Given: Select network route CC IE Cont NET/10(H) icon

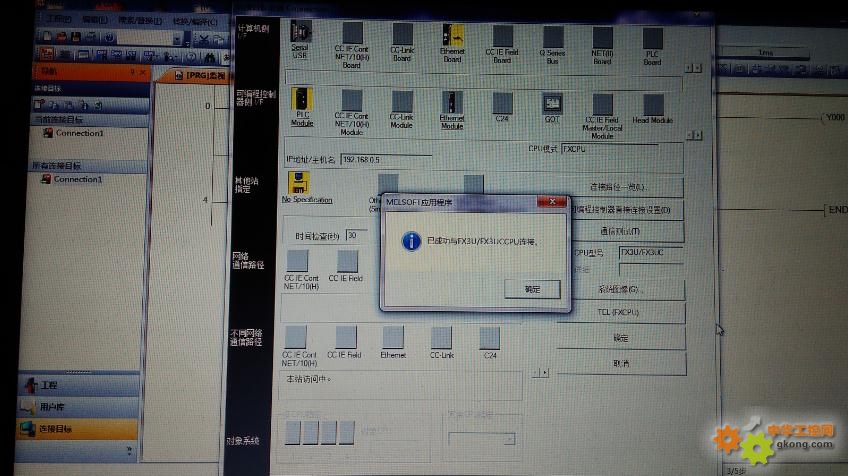Looking at the screenshot, I should click(297, 261).
